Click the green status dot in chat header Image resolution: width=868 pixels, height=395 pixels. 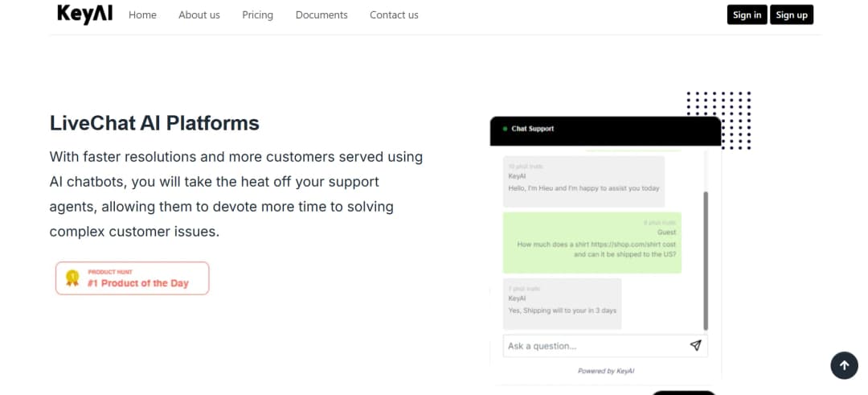pos(504,129)
